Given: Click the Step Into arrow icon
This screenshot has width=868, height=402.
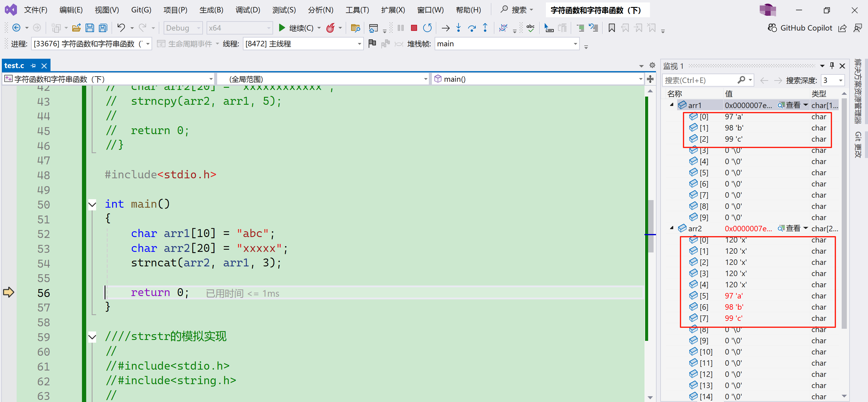Looking at the screenshot, I should 458,28.
